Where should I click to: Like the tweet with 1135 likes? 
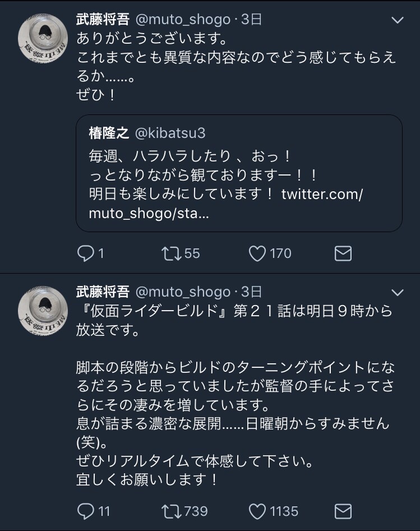click(257, 511)
